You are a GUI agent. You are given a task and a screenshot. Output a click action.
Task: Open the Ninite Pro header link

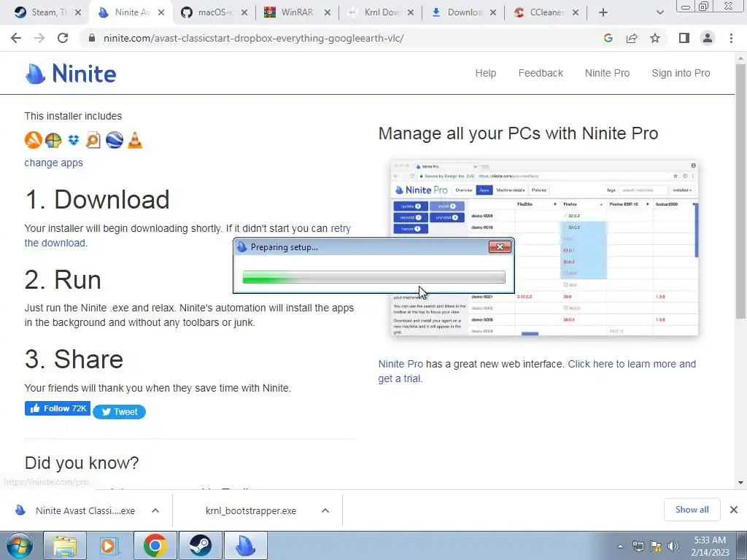pyautogui.click(x=608, y=73)
